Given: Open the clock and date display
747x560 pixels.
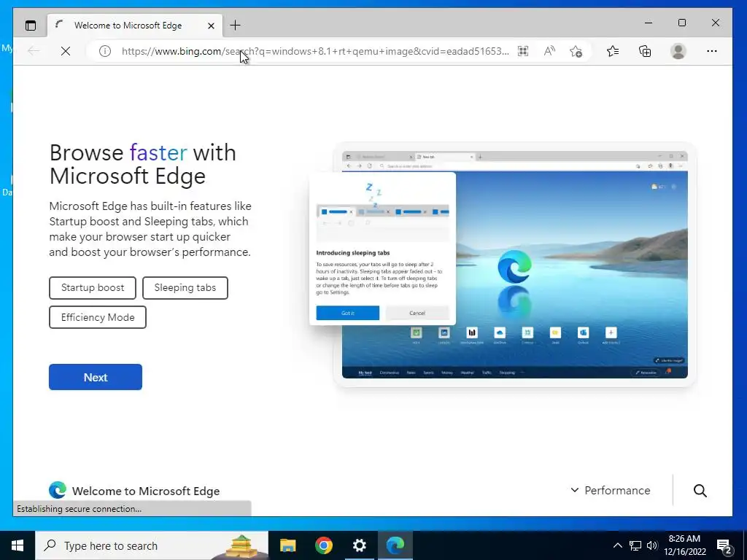Looking at the screenshot, I should tap(684, 545).
